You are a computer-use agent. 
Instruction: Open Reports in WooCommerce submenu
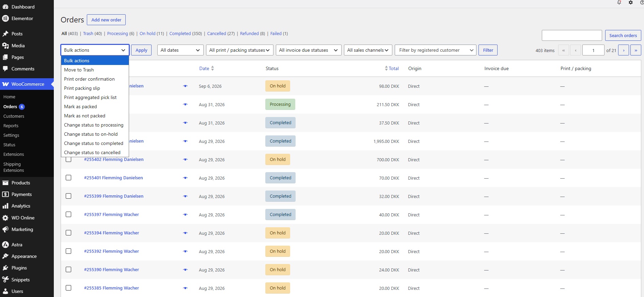pos(11,126)
